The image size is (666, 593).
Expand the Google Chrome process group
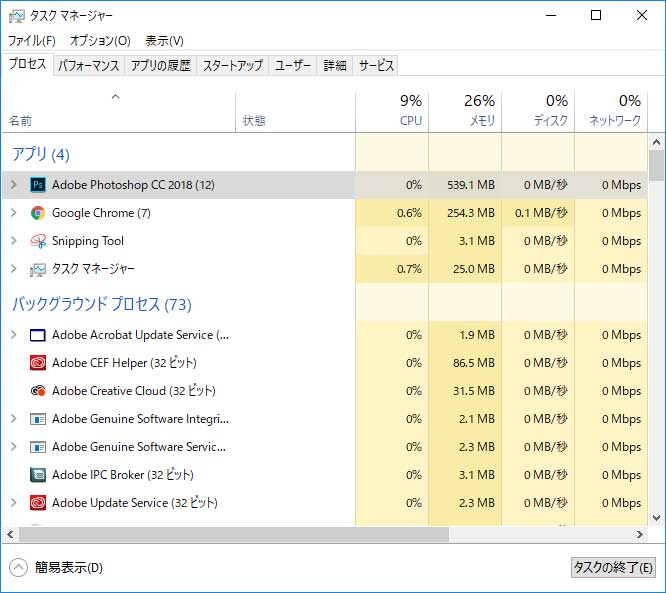(14, 213)
